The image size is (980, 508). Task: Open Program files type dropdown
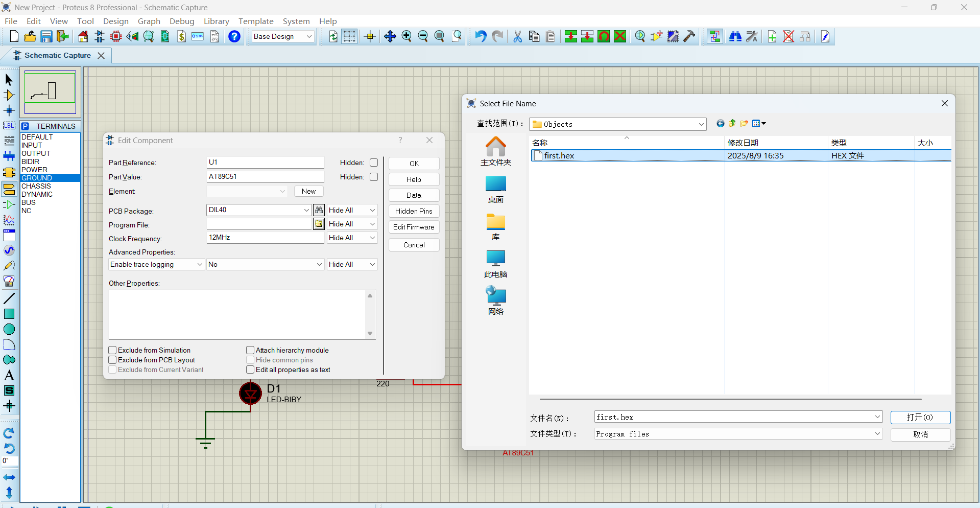click(x=738, y=434)
